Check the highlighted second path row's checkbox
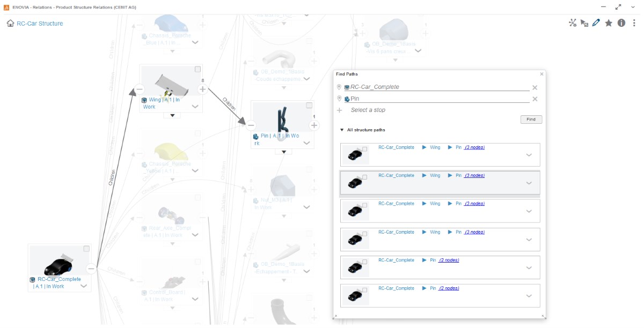Image resolution: width=644 pixels, height=328 pixels. click(x=365, y=177)
